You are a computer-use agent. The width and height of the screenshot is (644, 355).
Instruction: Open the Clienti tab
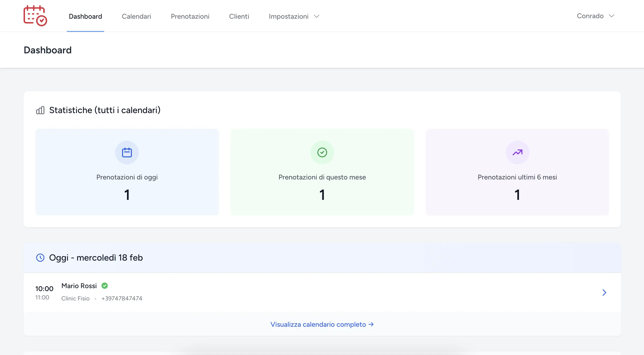click(x=239, y=16)
